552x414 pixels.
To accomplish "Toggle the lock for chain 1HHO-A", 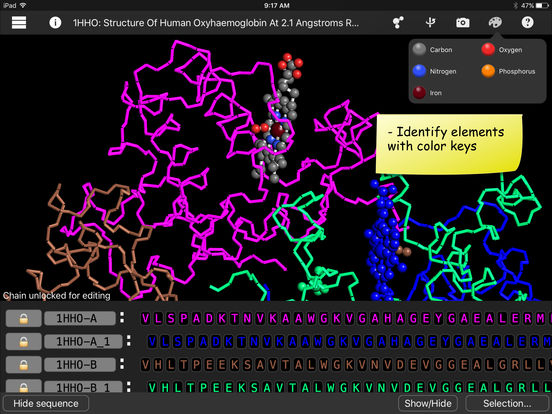I will (24, 318).
